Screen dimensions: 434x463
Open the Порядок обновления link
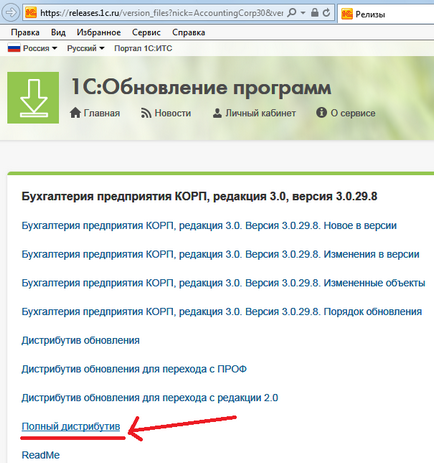point(222,312)
